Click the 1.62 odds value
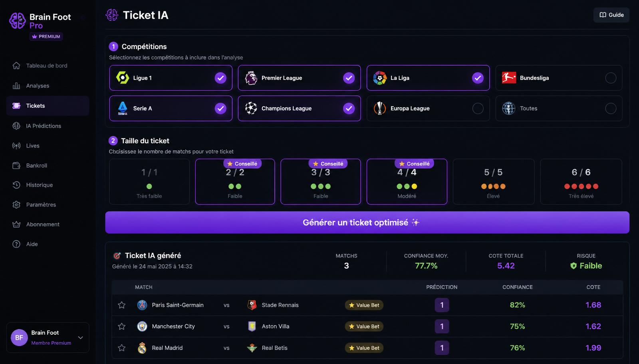The height and width of the screenshot is (364, 639). coord(593,326)
